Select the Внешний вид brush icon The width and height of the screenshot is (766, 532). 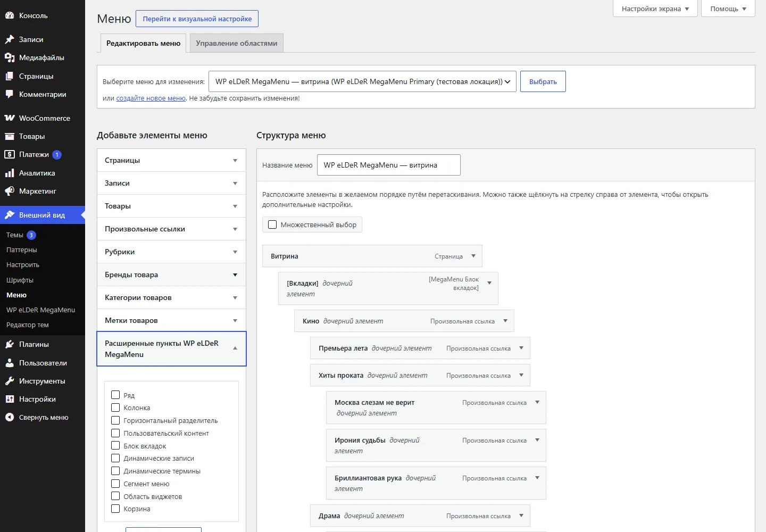point(10,215)
